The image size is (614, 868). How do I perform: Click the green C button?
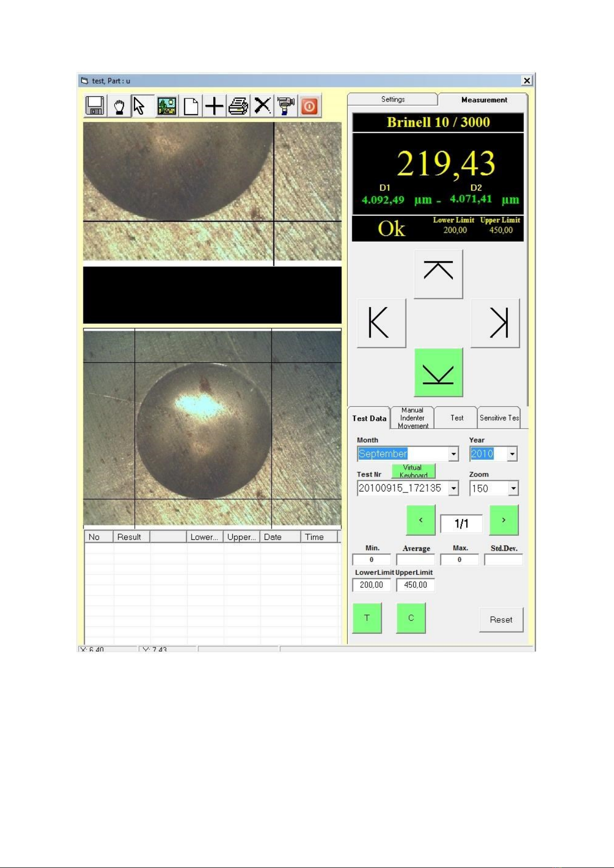(x=411, y=618)
